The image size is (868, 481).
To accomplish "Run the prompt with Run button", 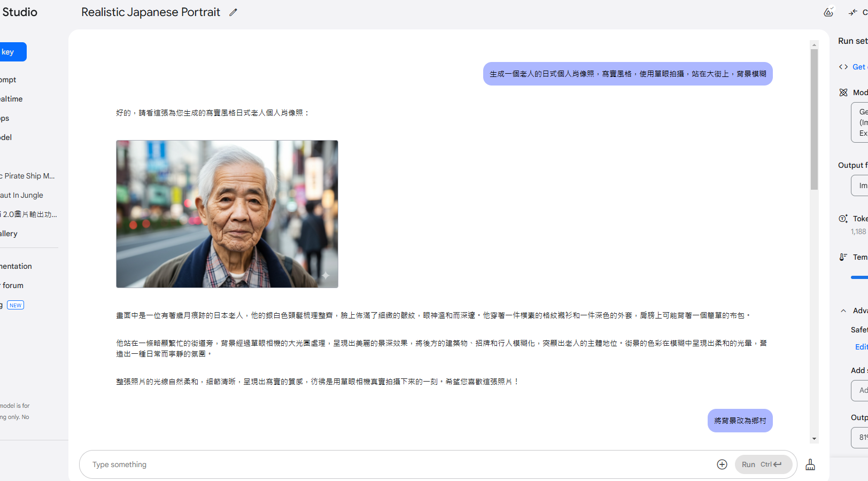I will coord(763,464).
